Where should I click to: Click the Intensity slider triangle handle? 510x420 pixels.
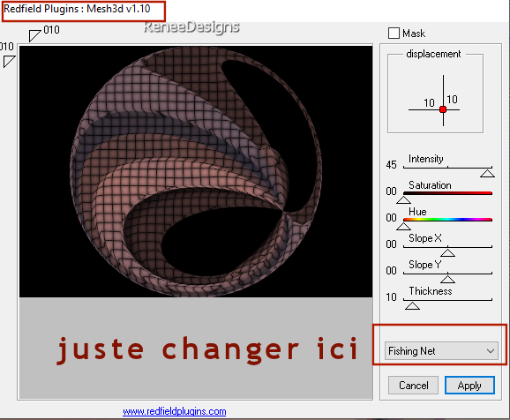point(487,174)
